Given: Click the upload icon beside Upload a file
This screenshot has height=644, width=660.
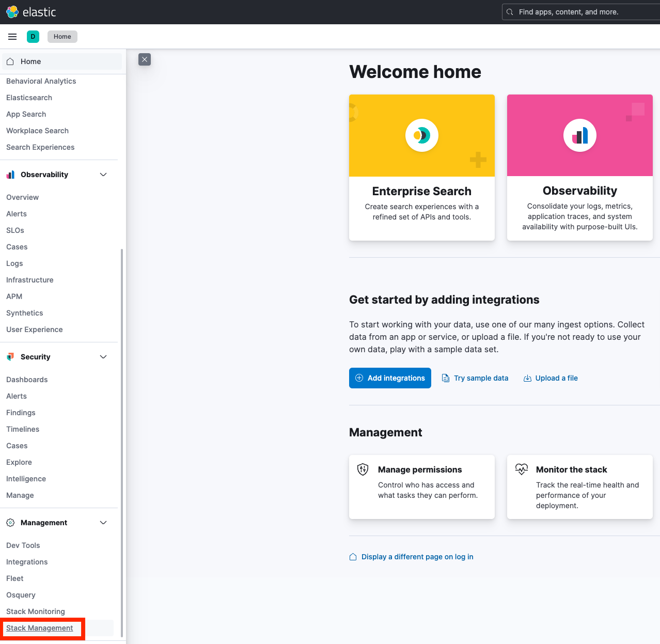Looking at the screenshot, I should tap(527, 378).
